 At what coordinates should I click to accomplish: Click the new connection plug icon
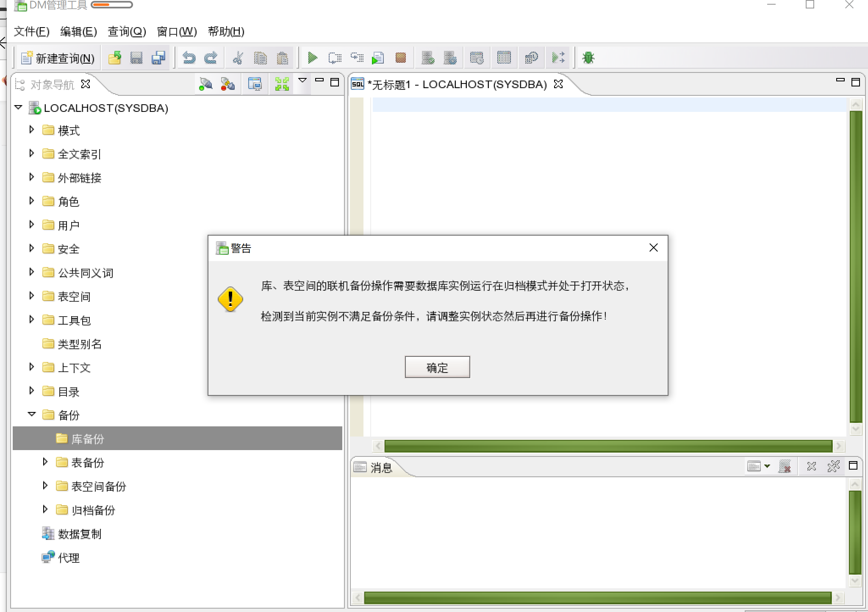coord(205,84)
